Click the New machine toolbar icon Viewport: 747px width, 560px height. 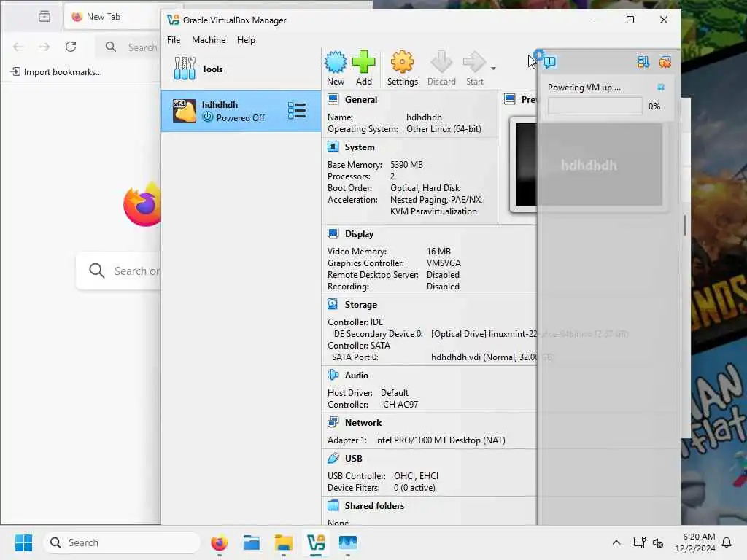tap(336, 63)
